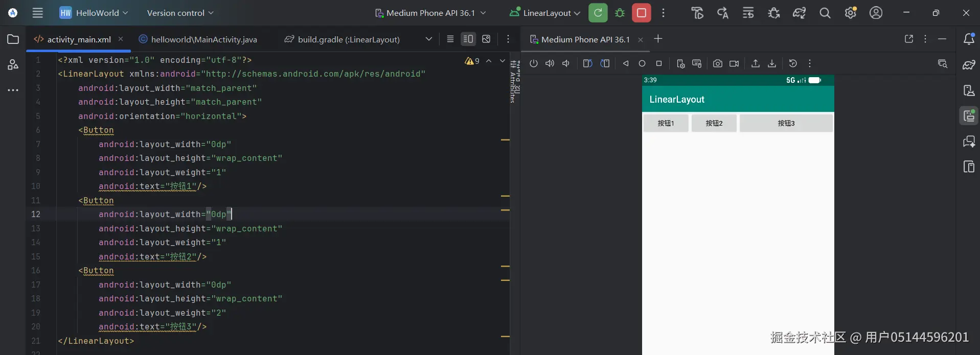Click the emulator download arrow icon

tap(772, 63)
